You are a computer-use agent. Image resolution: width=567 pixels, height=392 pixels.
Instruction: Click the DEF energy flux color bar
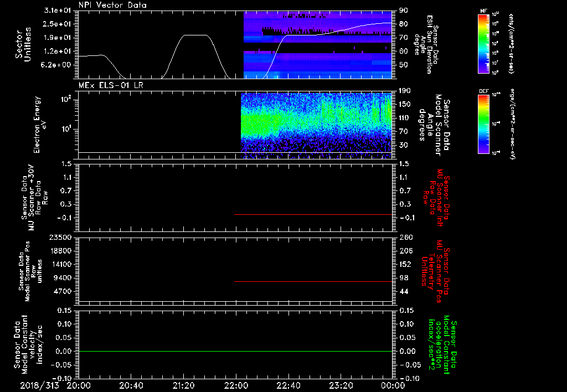[x=484, y=124]
